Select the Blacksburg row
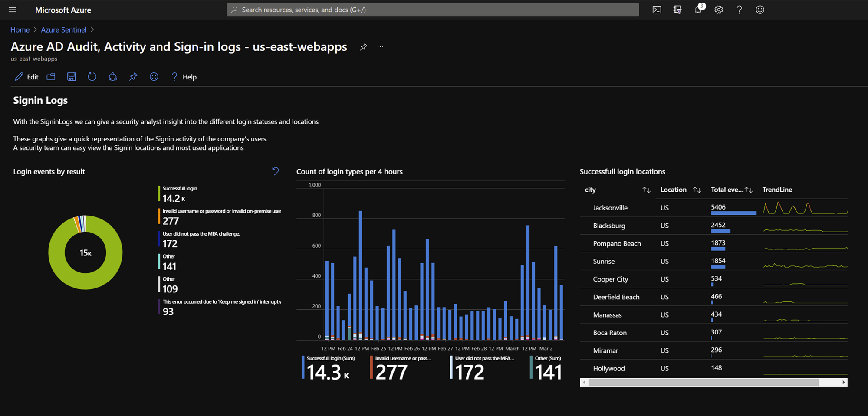Viewport: 868px width, 416px height. [713, 226]
